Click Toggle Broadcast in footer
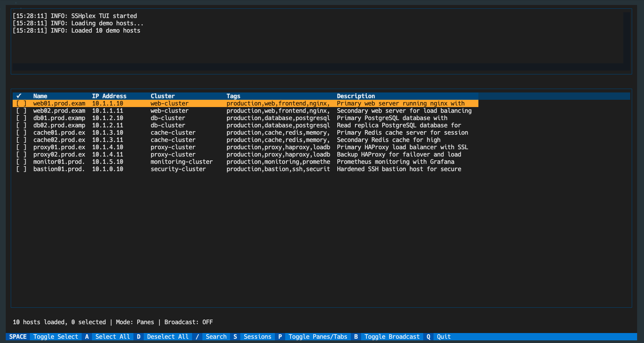644x343 pixels. click(392, 337)
